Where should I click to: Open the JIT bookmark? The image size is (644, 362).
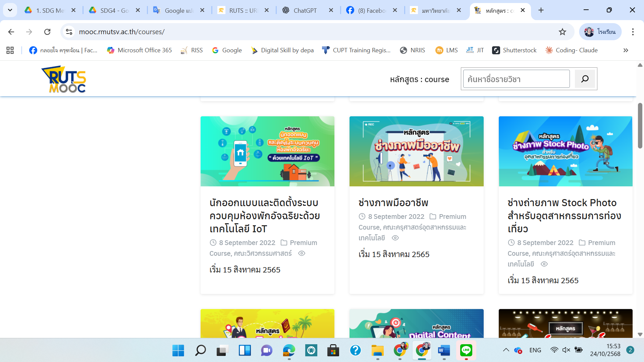tap(475, 50)
